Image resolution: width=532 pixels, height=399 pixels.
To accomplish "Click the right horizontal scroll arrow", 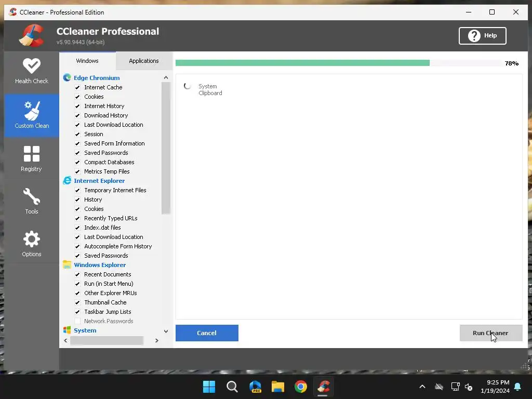I will coord(157,340).
